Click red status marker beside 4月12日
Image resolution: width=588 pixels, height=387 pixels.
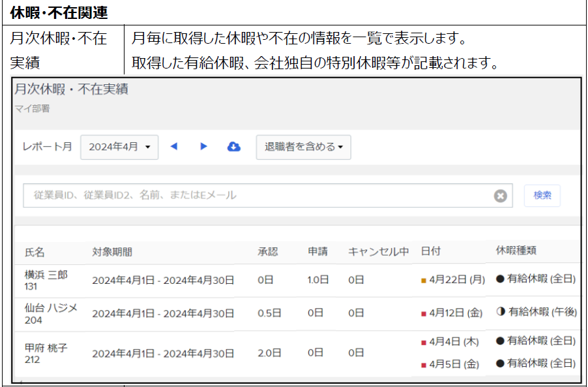pyautogui.click(x=424, y=313)
